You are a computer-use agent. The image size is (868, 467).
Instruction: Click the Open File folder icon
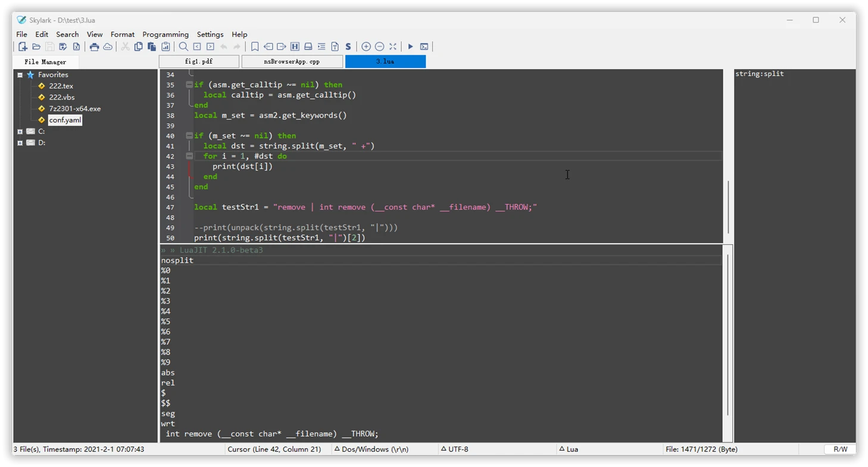(x=36, y=46)
